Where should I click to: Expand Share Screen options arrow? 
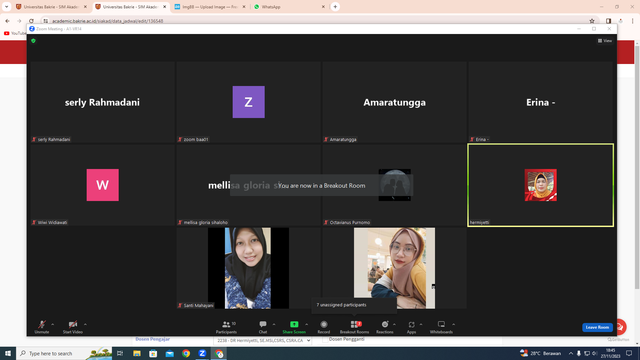click(307, 324)
